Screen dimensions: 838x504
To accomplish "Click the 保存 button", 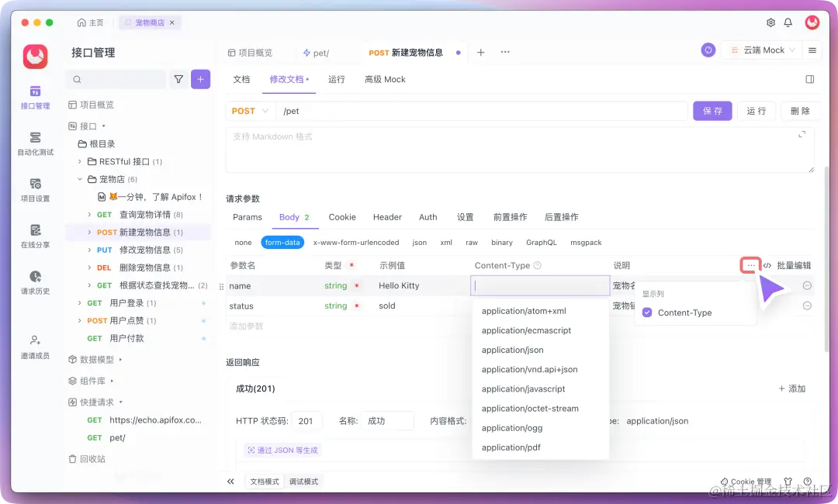I will (x=712, y=111).
